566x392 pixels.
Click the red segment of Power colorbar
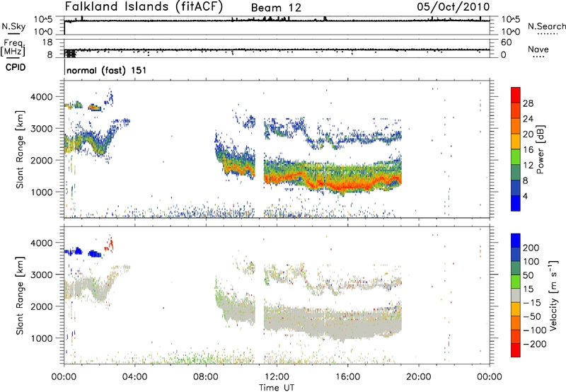pos(516,95)
